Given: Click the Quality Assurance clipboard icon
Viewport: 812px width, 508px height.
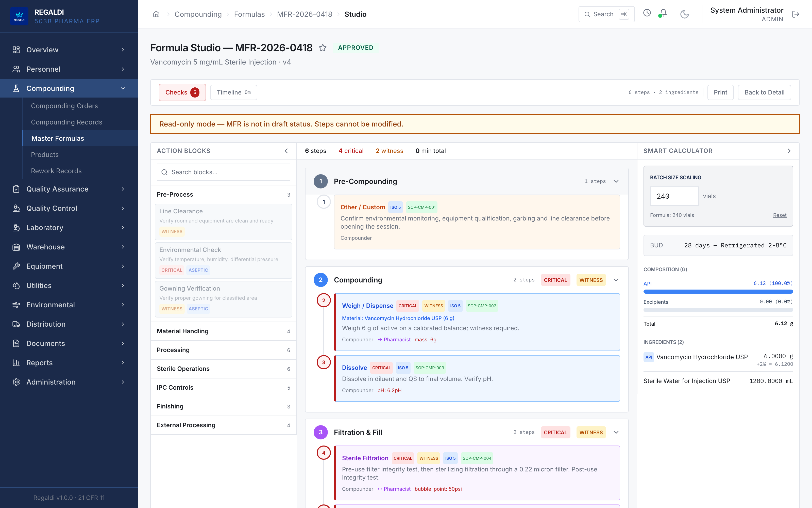Looking at the screenshot, I should click(16, 189).
